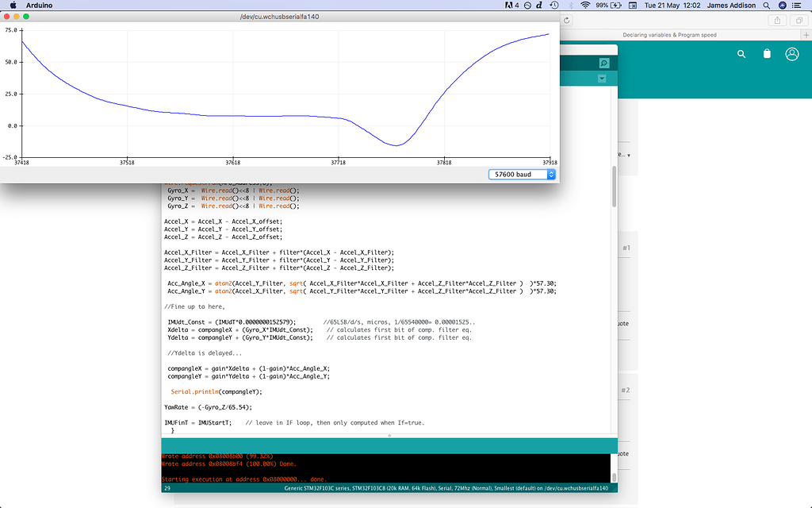This screenshot has height=508, width=812.
Task: Click the Share icon in the Safari toolbar
Action: pyautogui.click(x=778, y=20)
